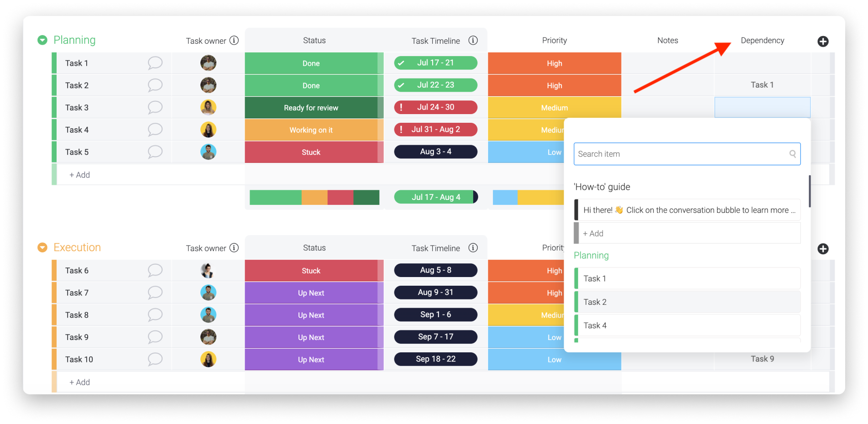Screen dimensions: 868x424
Task: Click the Dependency column header
Action: pyautogui.click(x=762, y=40)
